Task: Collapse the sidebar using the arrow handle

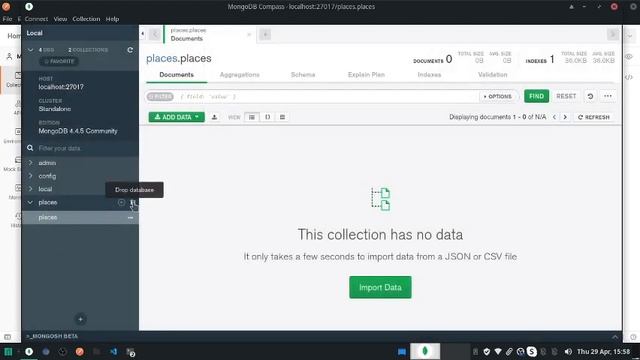Action: 142,33
